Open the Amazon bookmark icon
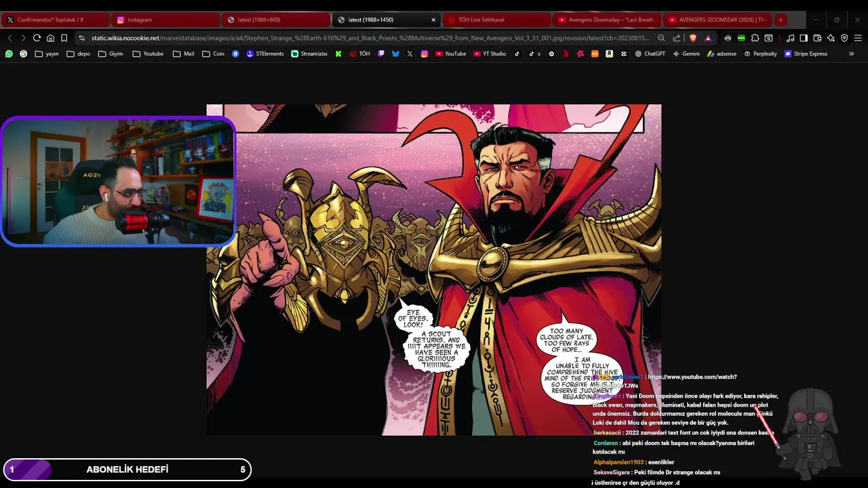This screenshot has height=488, width=868. pos(610,54)
